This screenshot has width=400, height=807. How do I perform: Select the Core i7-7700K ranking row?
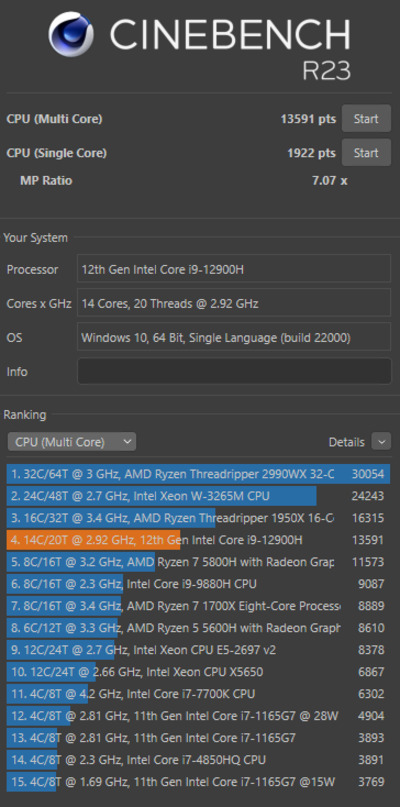[198, 694]
